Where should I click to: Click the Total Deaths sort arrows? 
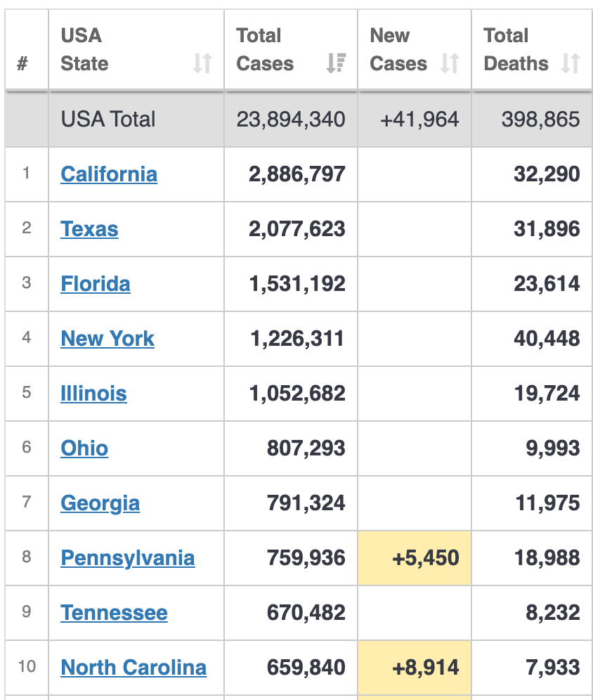point(571,63)
